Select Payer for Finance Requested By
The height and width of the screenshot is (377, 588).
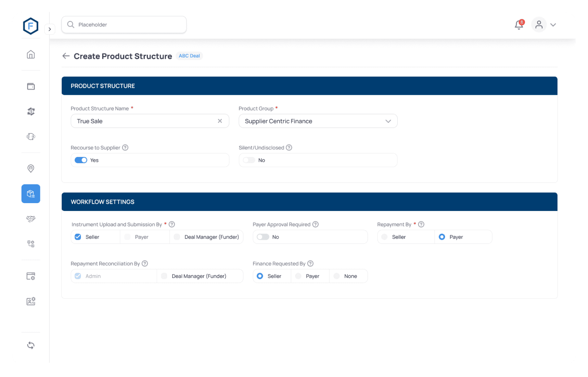tap(298, 276)
